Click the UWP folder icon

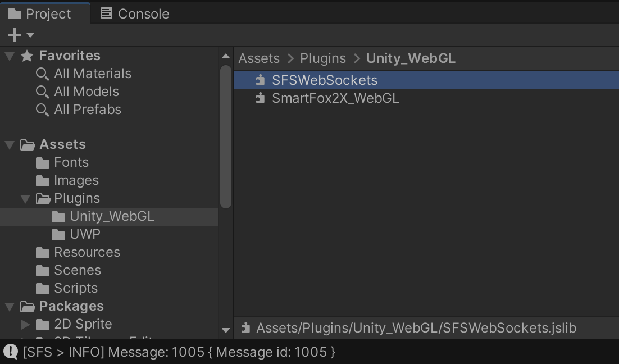[58, 235]
